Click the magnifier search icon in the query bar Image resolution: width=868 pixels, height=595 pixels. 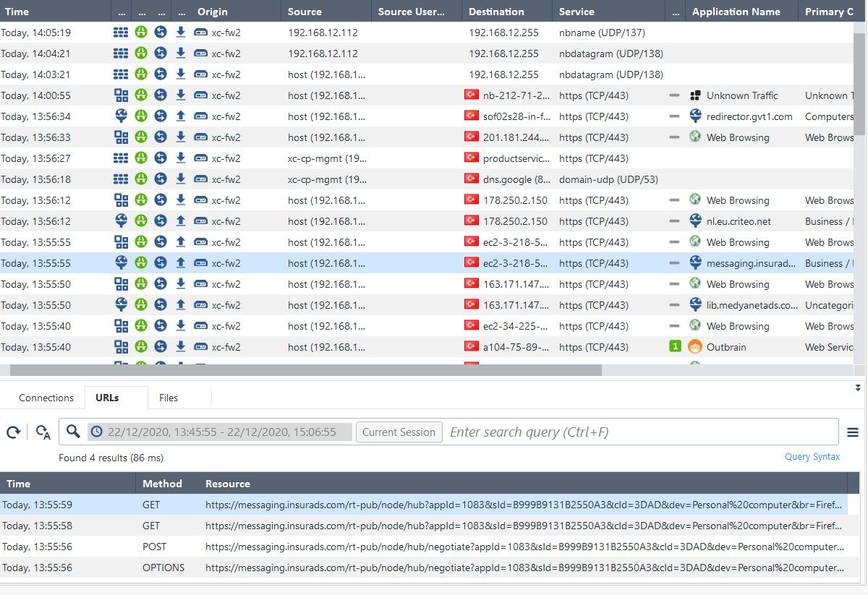pos(73,432)
